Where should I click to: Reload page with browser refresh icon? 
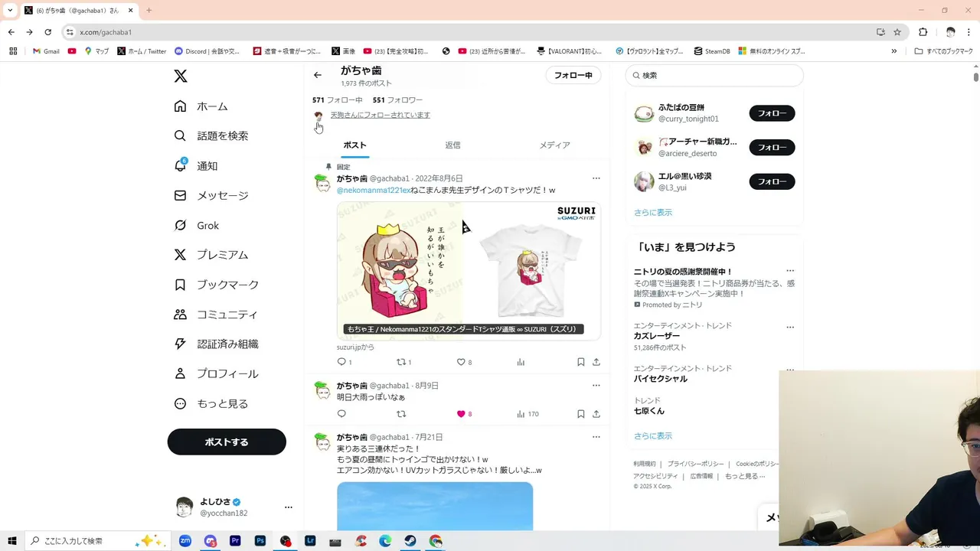[47, 32]
